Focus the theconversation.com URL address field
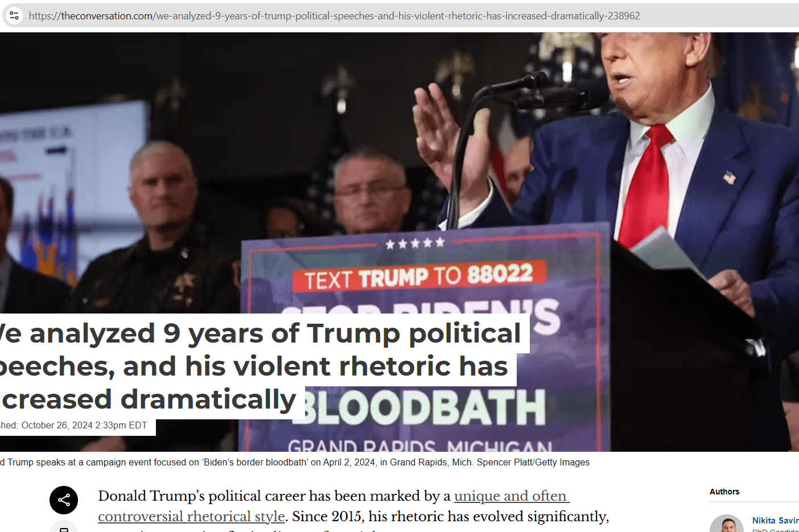This screenshot has height=532, width=799. click(398, 16)
